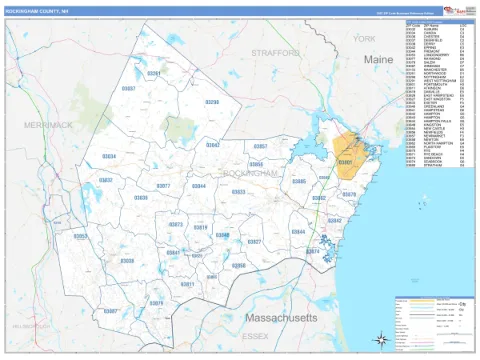Click the map publisher logo

point(454,11)
